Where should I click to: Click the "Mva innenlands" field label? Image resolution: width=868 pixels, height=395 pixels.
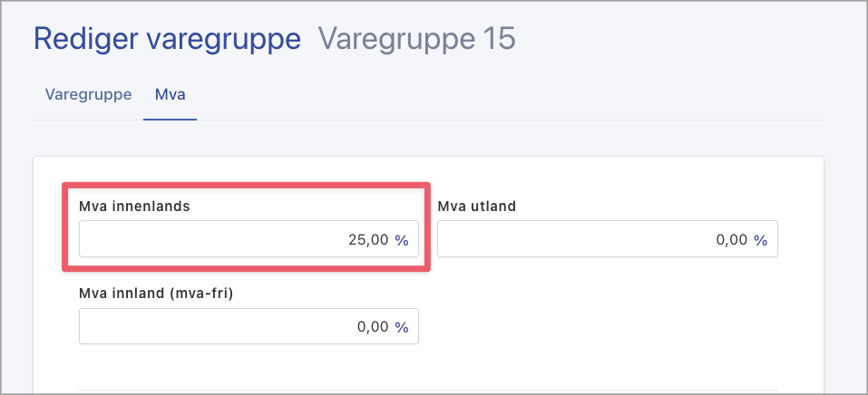pos(134,206)
